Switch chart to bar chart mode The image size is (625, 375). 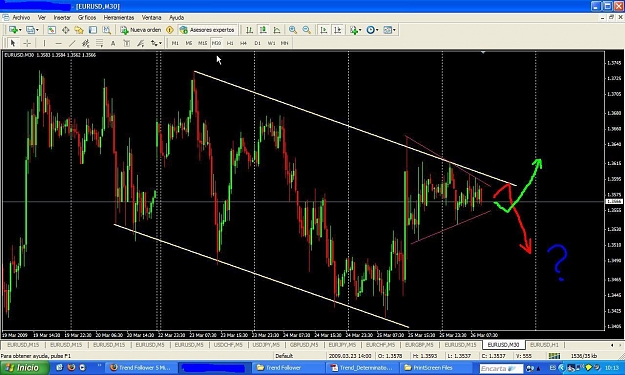(250, 30)
